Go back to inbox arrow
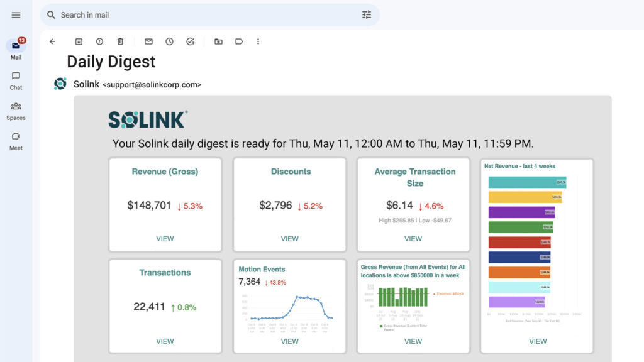 coord(53,41)
